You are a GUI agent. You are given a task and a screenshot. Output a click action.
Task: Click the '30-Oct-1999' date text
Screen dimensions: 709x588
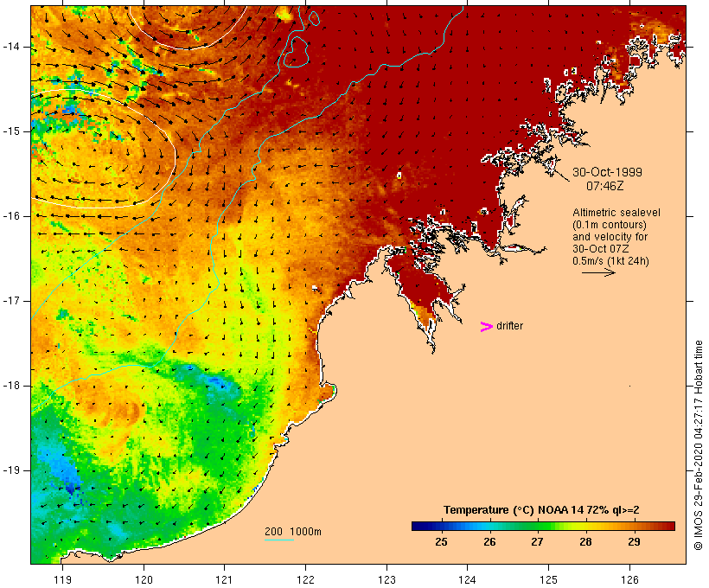[607, 172]
